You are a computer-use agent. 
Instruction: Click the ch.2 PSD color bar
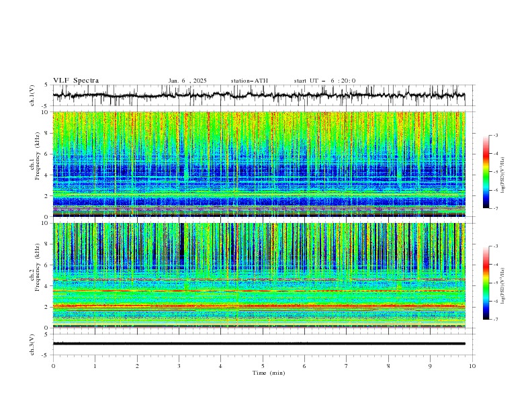(486, 283)
